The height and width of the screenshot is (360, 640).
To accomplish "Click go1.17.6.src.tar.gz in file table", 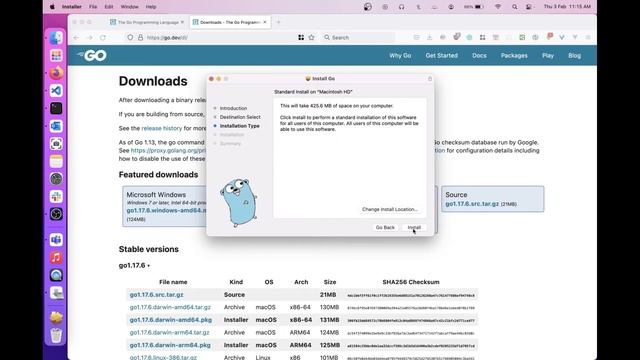I will 156,295.
